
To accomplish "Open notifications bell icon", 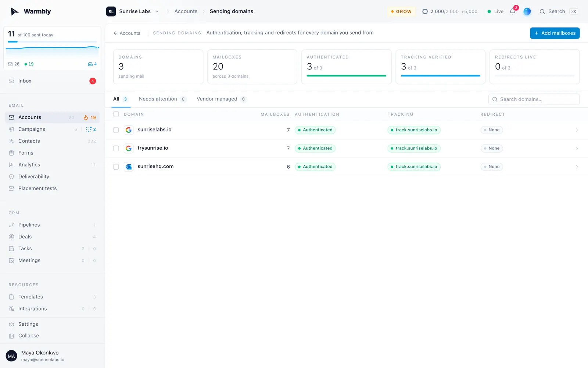I will click(512, 11).
